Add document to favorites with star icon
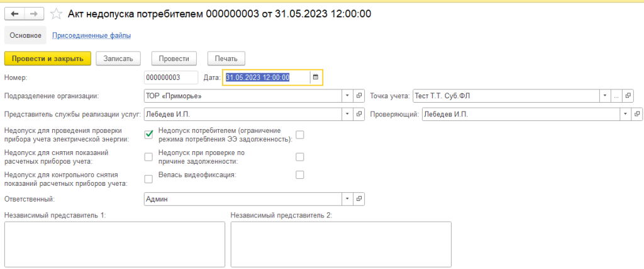Viewport: 644px width, 269px height. 57,14
